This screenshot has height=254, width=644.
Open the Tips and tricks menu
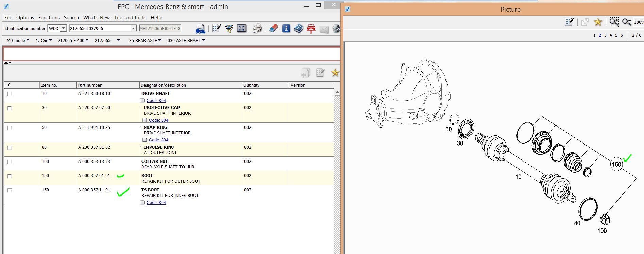point(130,18)
